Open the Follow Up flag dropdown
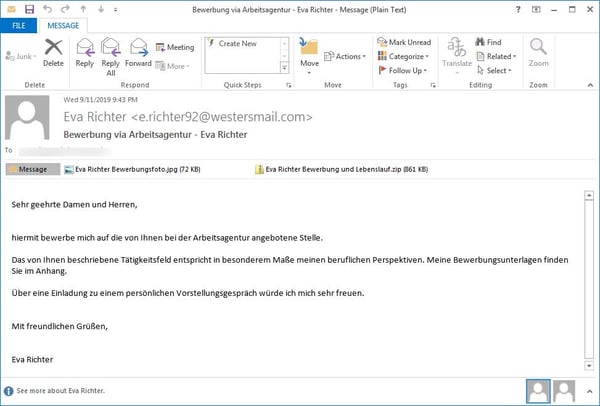Image resolution: width=600 pixels, height=406 pixels. point(403,71)
